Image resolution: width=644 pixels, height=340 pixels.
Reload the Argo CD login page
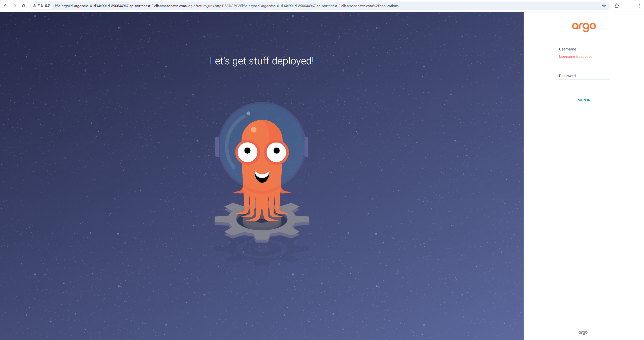pyautogui.click(x=24, y=6)
